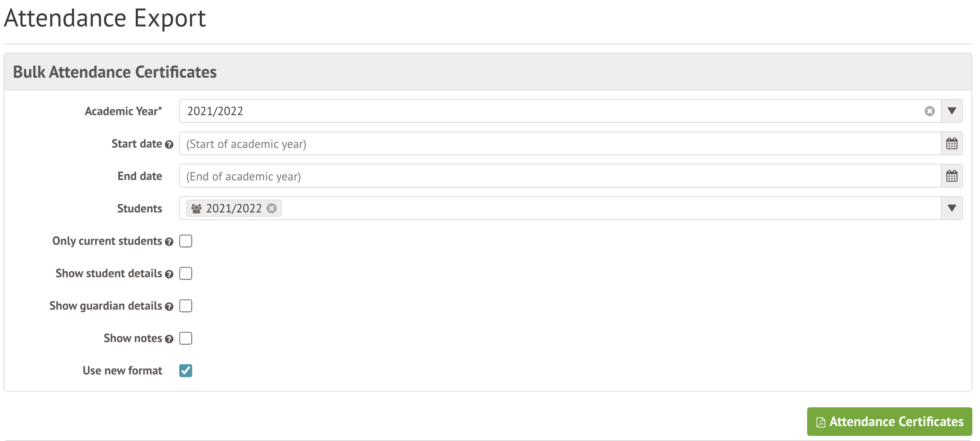Click the Show notes help icon
980x441 pixels.
point(169,339)
